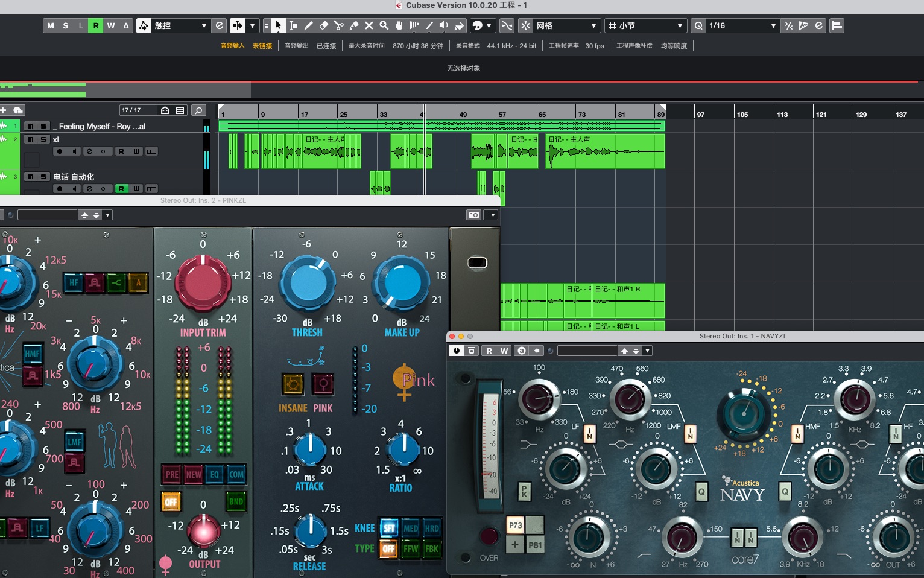Select the Glue tool

pyautogui.click(x=354, y=25)
